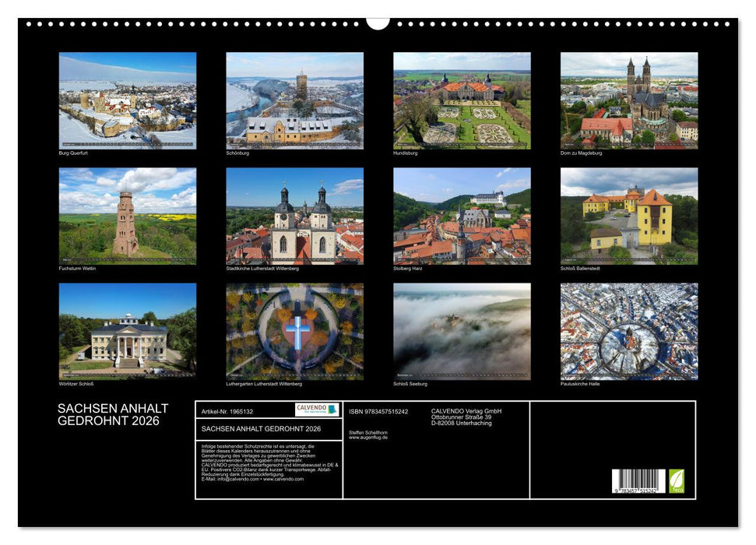Click the Schönburg snowy riverside image

[x=292, y=100]
